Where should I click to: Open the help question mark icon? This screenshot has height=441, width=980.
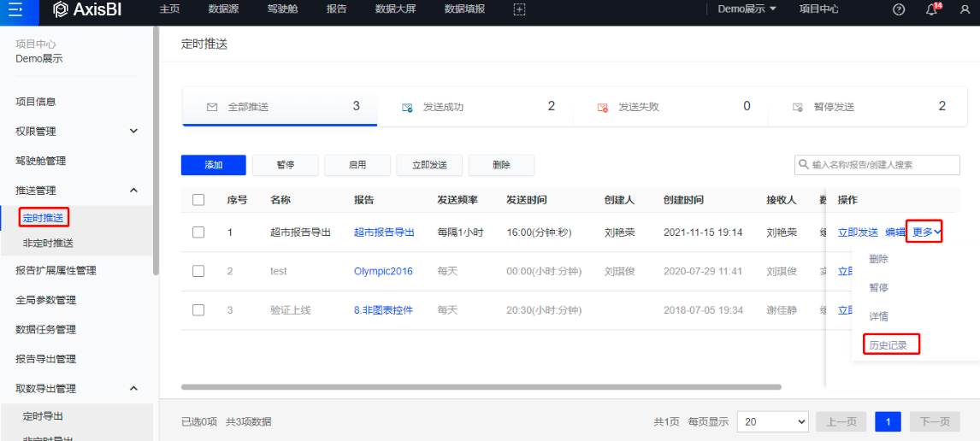coord(899,9)
